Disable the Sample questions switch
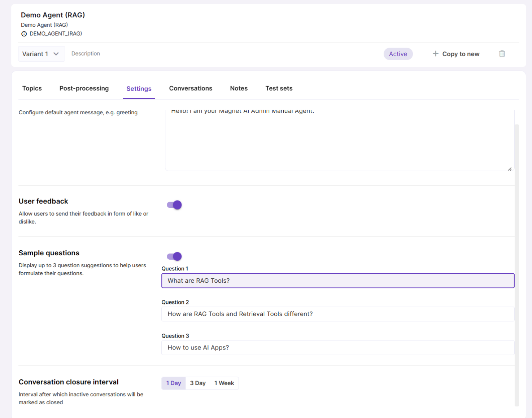Screen dimensions: 532x418 point(174,256)
